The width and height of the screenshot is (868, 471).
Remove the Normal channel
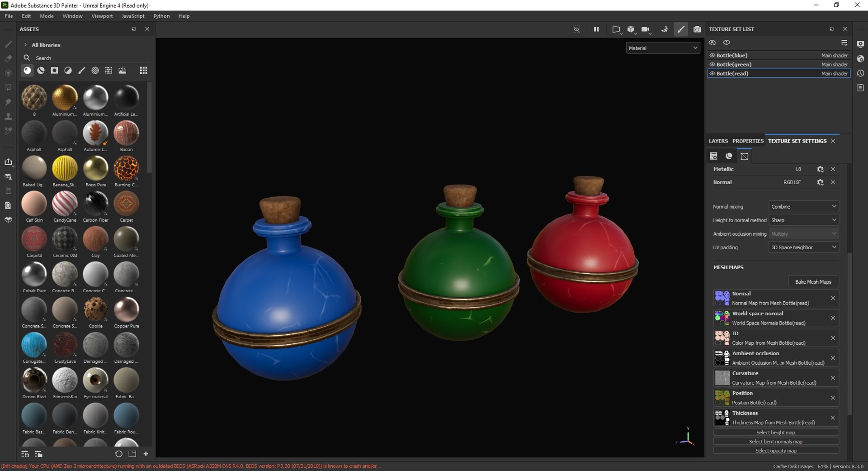[x=833, y=182]
